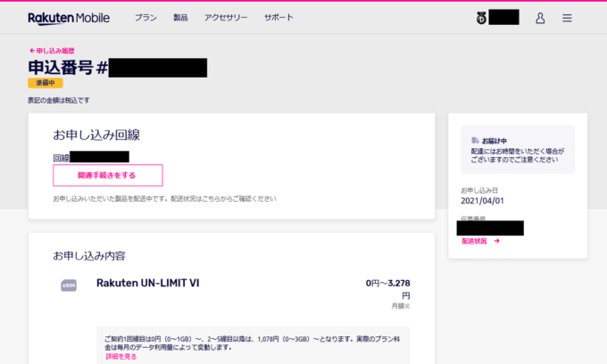
Task: Open the 詳細を見る link
Action: click(121, 356)
